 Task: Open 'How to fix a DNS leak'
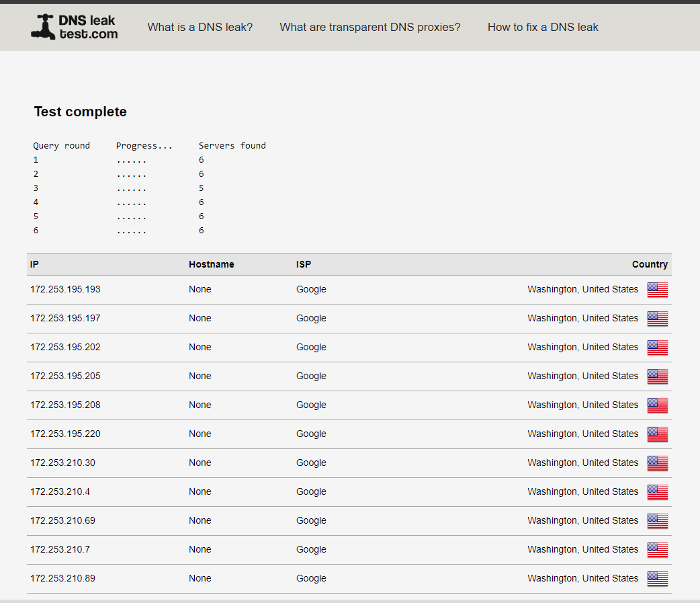(543, 28)
